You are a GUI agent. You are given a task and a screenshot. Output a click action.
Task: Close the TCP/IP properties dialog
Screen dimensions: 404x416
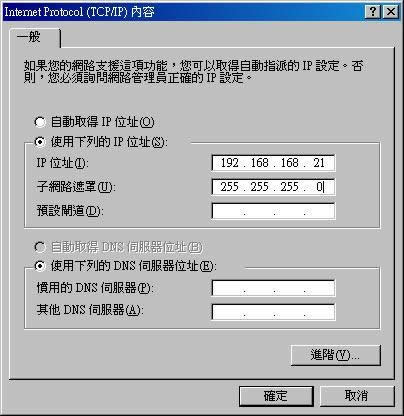(x=391, y=12)
